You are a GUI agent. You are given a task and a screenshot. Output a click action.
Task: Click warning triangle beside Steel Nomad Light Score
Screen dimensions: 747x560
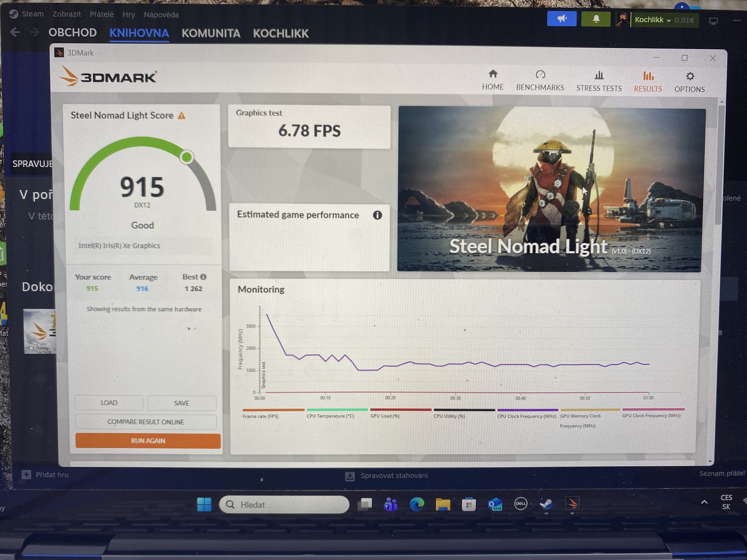[182, 116]
